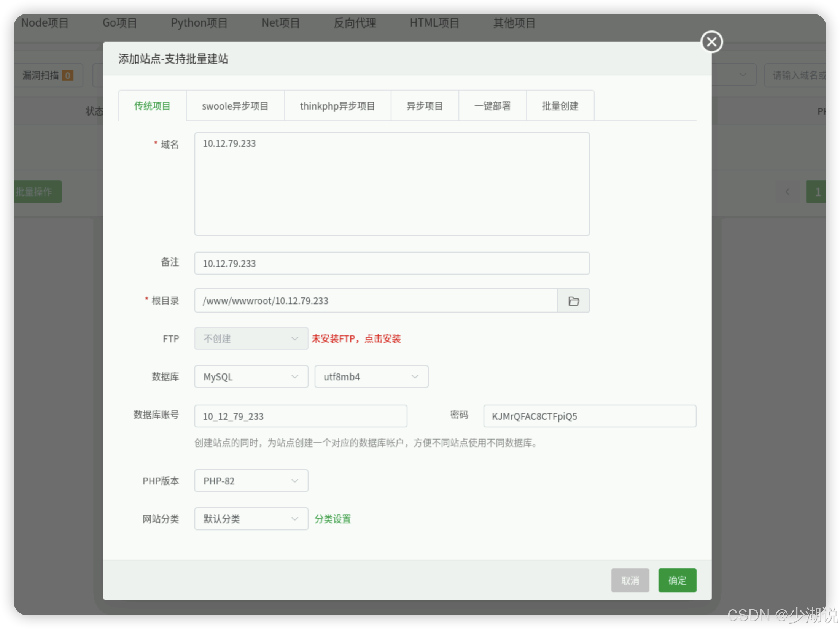Switch to the thinkphp异步项目 tab
840x629 pixels.
[x=337, y=106]
